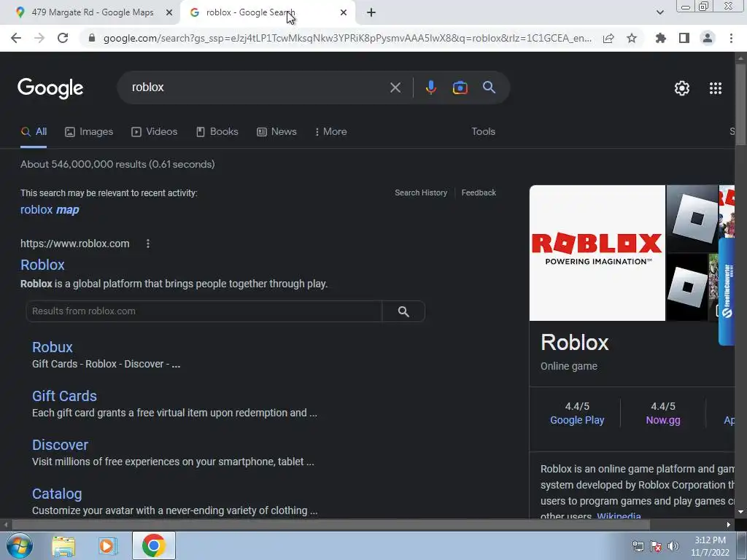This screenshot has width=747, height=560.
Task: Open the Google apps grid
Action: [x=715, y=88]
